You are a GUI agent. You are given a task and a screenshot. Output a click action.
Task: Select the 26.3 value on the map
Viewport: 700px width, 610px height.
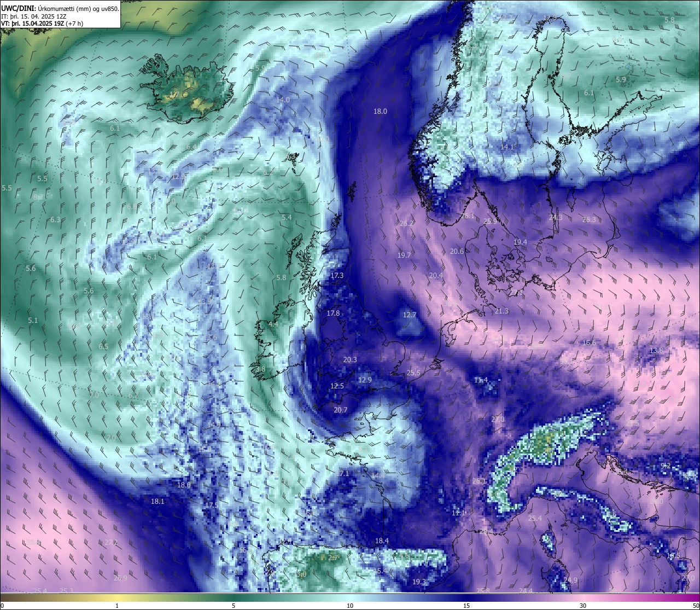click(589, 220)
